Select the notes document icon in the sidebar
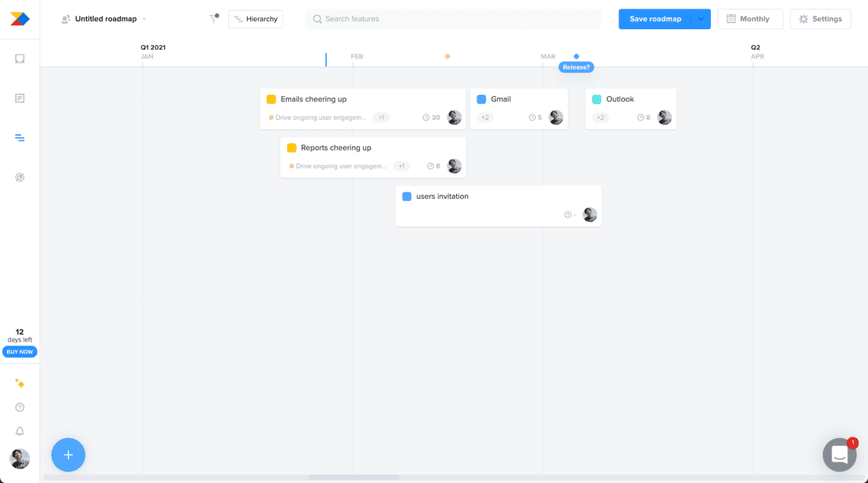This screenshot has height=483, width=868. pyautogui.click(x=19, y=98)
